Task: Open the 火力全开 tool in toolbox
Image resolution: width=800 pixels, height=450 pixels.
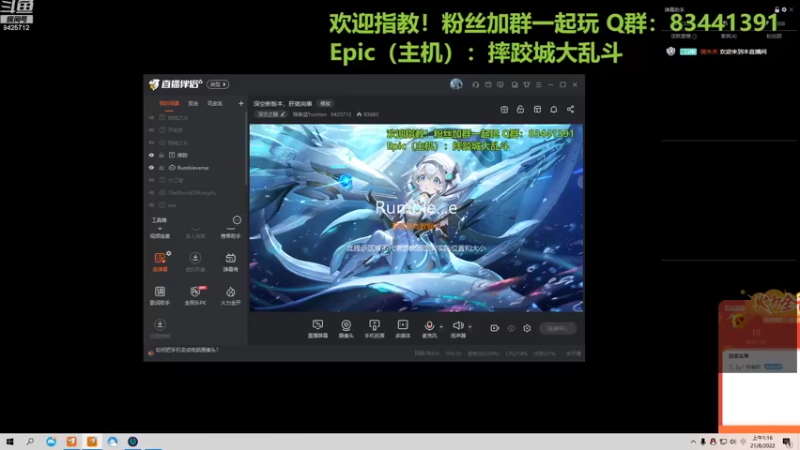Action: (x=231, y=295)
